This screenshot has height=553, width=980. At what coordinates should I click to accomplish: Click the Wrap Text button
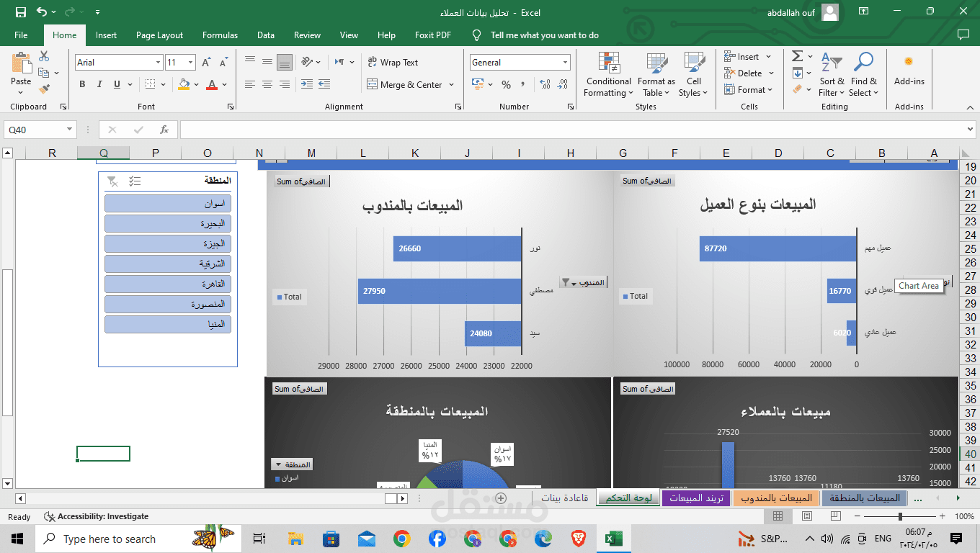click(x=393, y=63)
